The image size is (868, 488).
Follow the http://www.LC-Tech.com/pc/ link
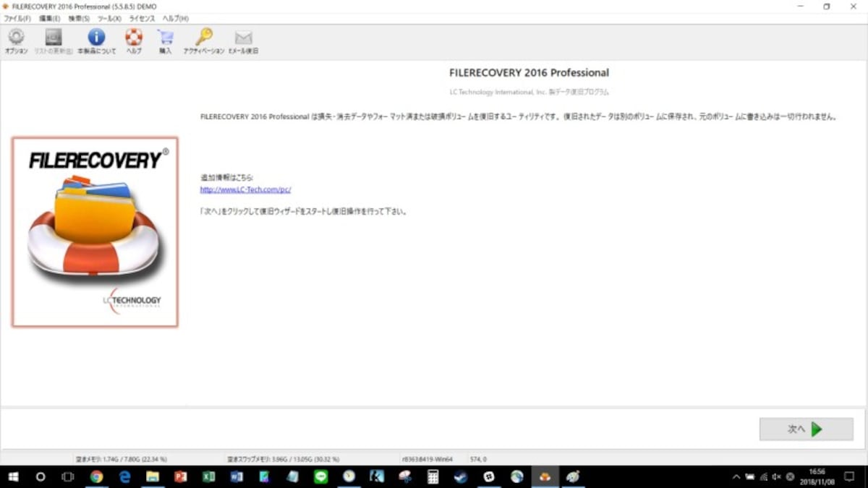[x=245, y=190]
